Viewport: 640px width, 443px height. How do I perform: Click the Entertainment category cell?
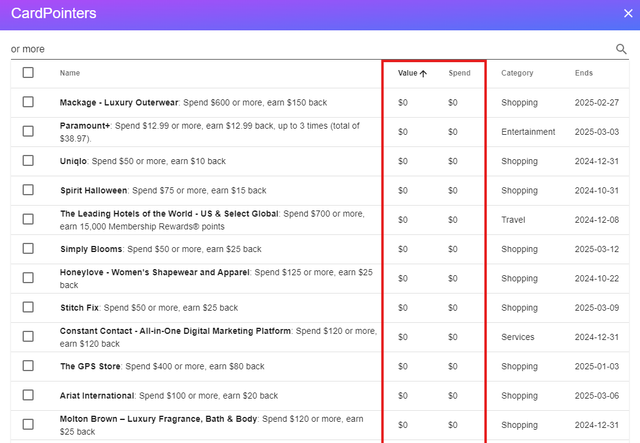[528, 132]
